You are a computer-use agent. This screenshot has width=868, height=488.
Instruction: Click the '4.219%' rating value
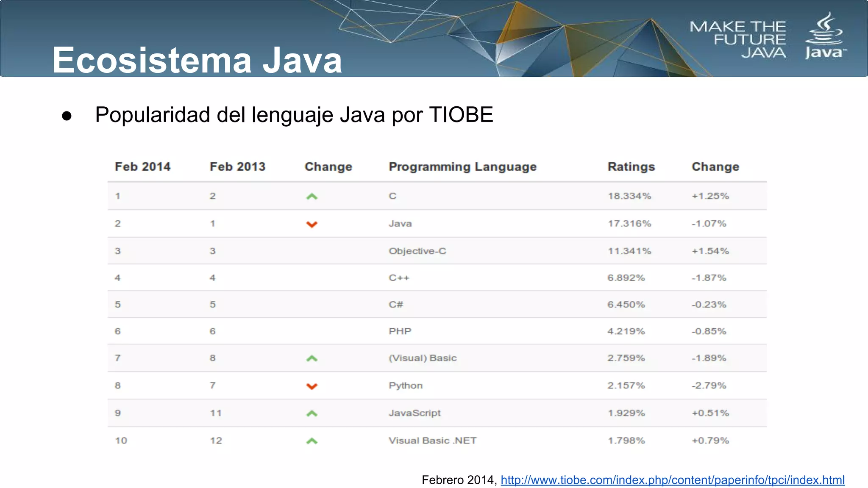coord(626,331)
